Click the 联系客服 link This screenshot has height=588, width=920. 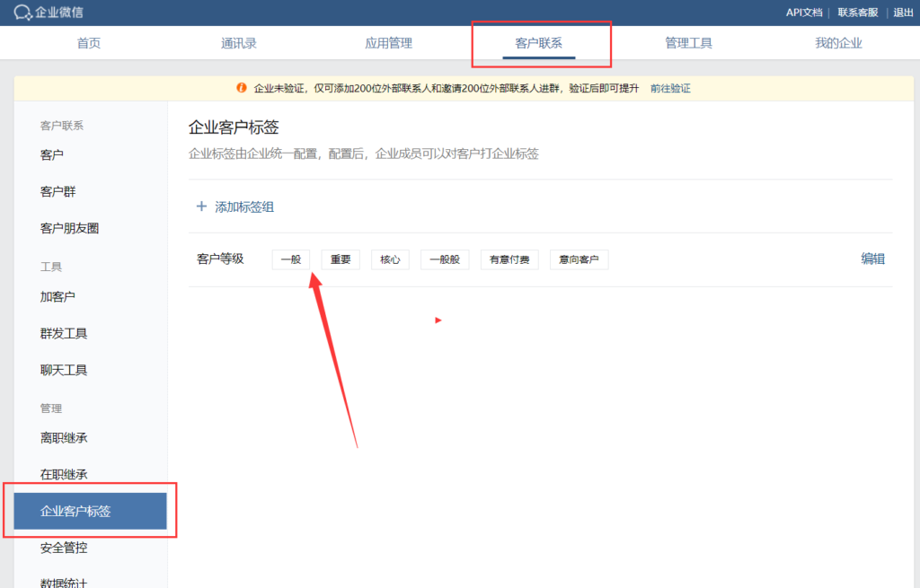pos(857,13)
